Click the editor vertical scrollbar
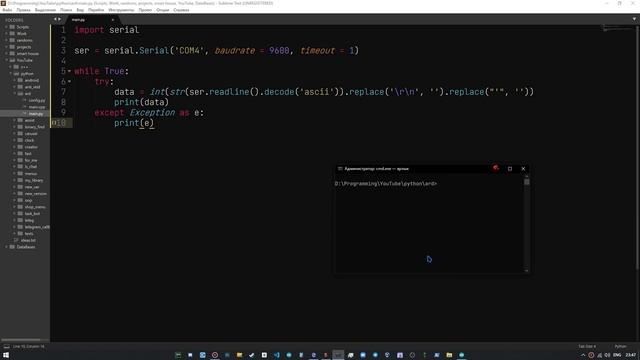This screenshot has width=640, height=360. pyautogui.click(x=638, y=147)
